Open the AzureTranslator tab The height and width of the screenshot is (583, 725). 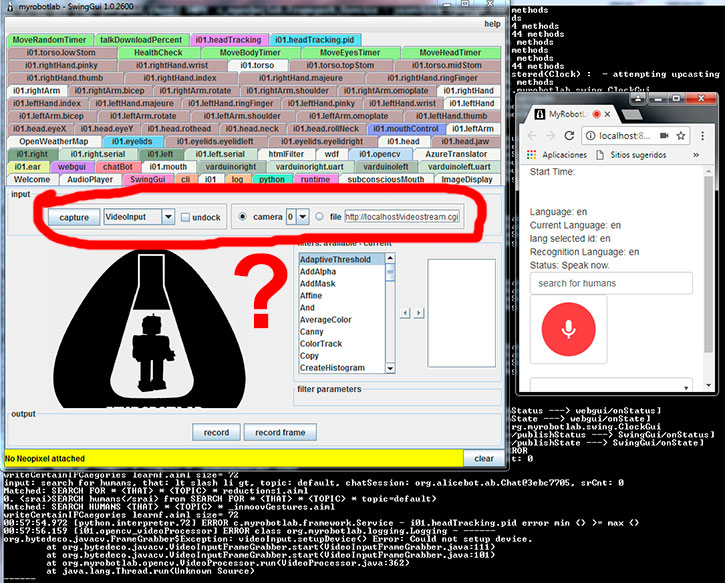coord(456,154)
